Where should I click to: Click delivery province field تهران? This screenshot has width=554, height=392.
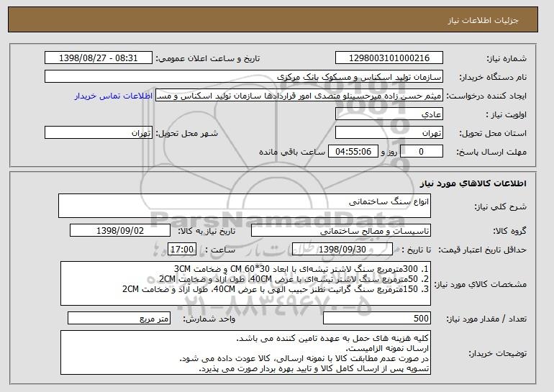(389, 133)
